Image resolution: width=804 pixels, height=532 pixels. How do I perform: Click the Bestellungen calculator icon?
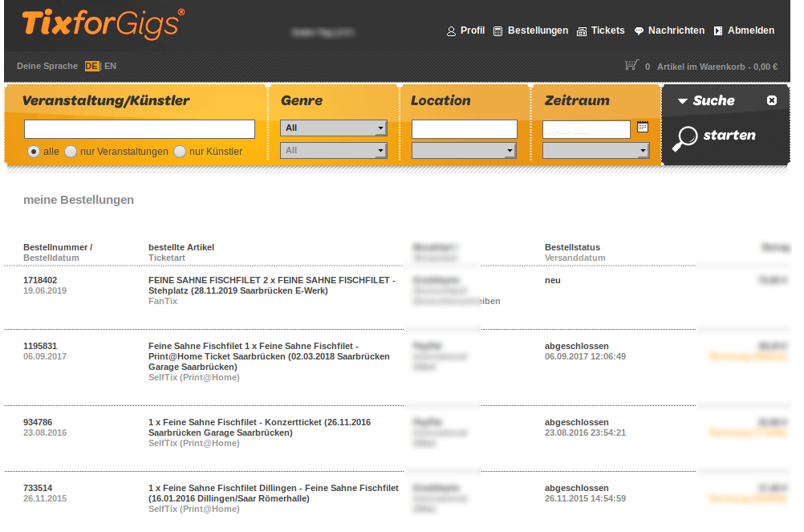point(497,31)
